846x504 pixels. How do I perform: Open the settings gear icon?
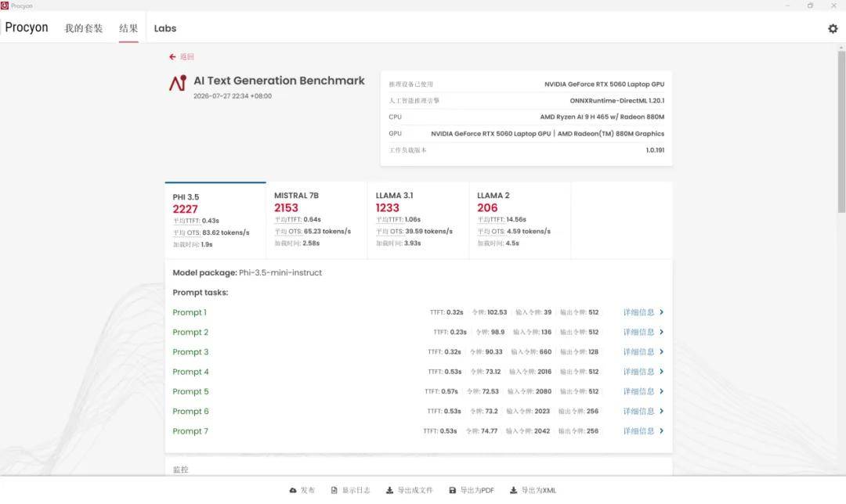(x=833, y=29)
